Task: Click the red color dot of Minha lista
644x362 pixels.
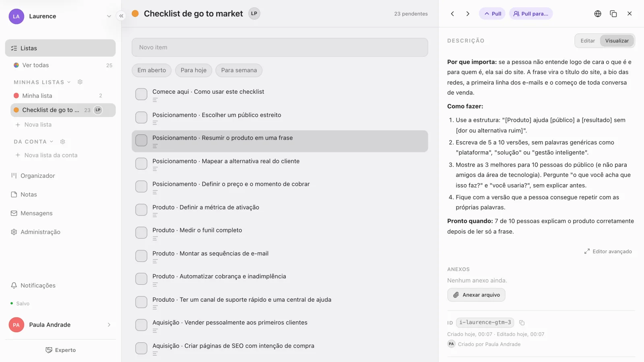Action: click(16, 96)
